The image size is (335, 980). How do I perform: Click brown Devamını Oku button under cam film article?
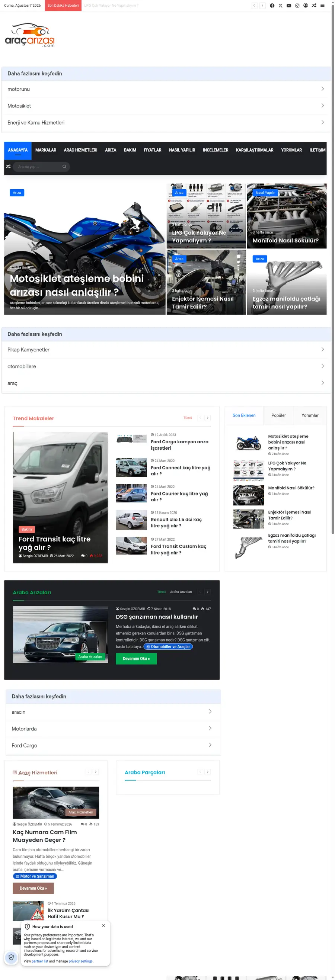coord(33,888)
